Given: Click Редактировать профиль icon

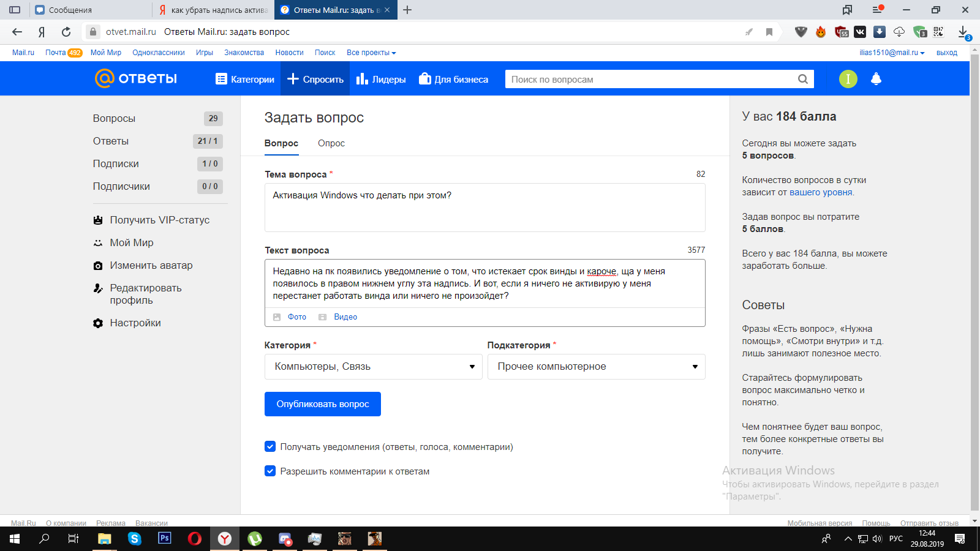Looking at the screenshot, I should (98, 288).
